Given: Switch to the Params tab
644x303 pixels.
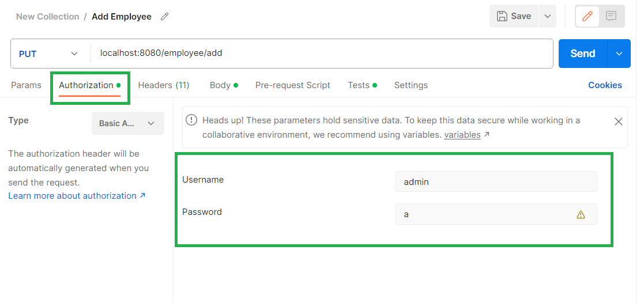Looking at the screenshot, I should pyautogui.click(x=27, y=85).
